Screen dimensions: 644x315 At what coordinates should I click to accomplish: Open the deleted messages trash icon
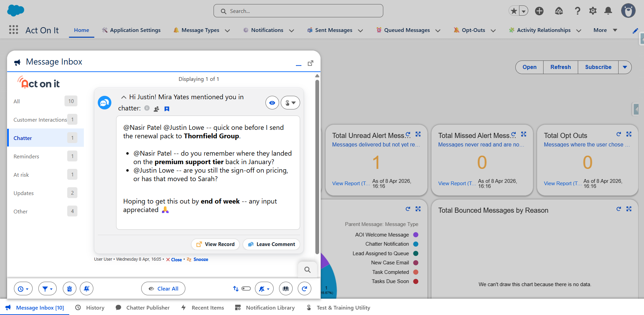coord(70,288)
